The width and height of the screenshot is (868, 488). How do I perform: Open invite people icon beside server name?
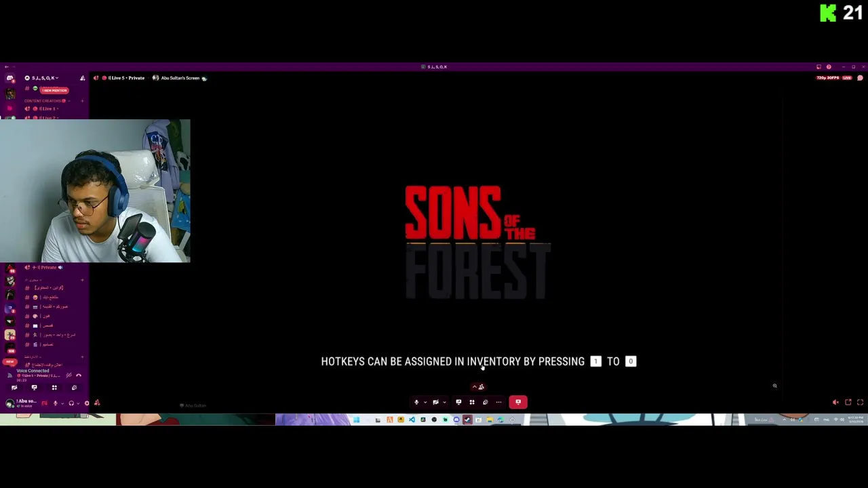coord(83,78)
